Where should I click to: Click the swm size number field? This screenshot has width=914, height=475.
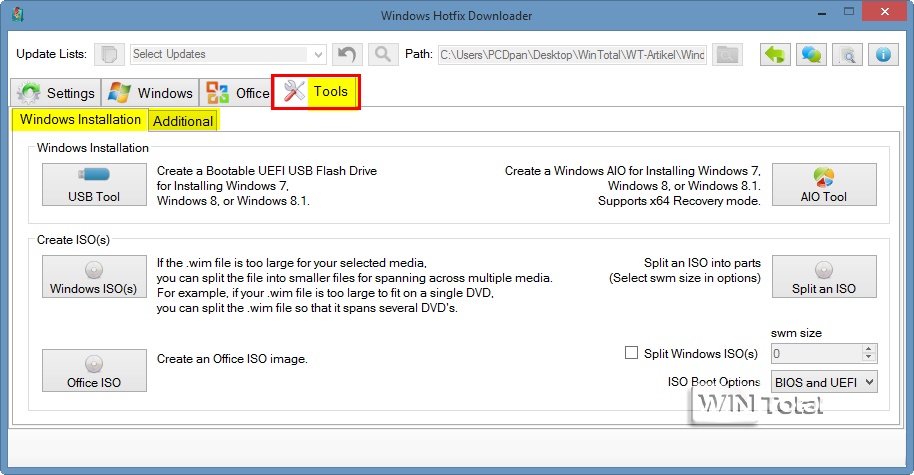[x=816, y=353]
